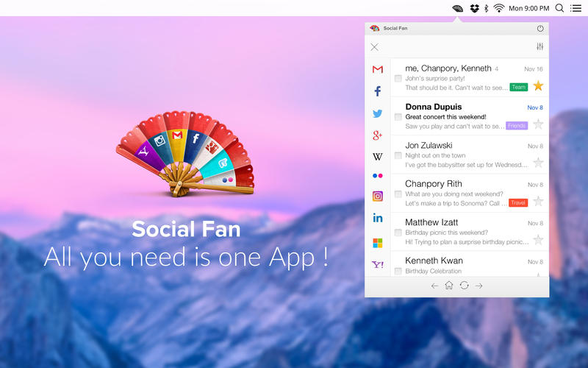Check the box for Jon Zulawski email
588x368 pixels.
point(398,155)
